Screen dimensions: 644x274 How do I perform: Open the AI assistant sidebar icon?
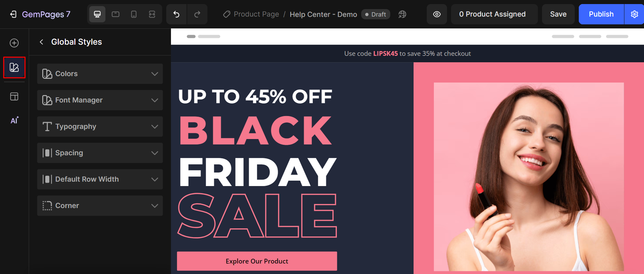pos(15,120)
